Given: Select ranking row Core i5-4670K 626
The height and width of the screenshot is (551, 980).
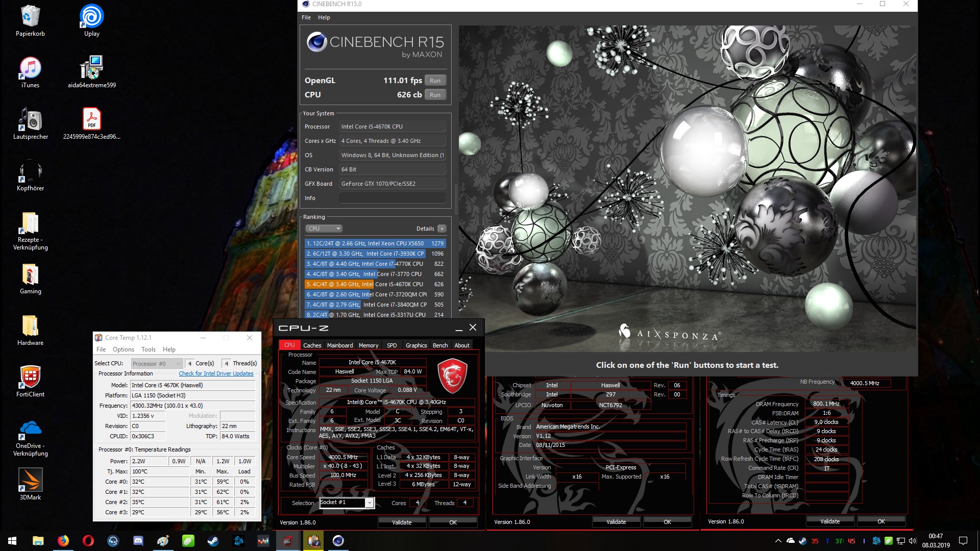Looking at the screenshot, I should (x=375, y=284).
